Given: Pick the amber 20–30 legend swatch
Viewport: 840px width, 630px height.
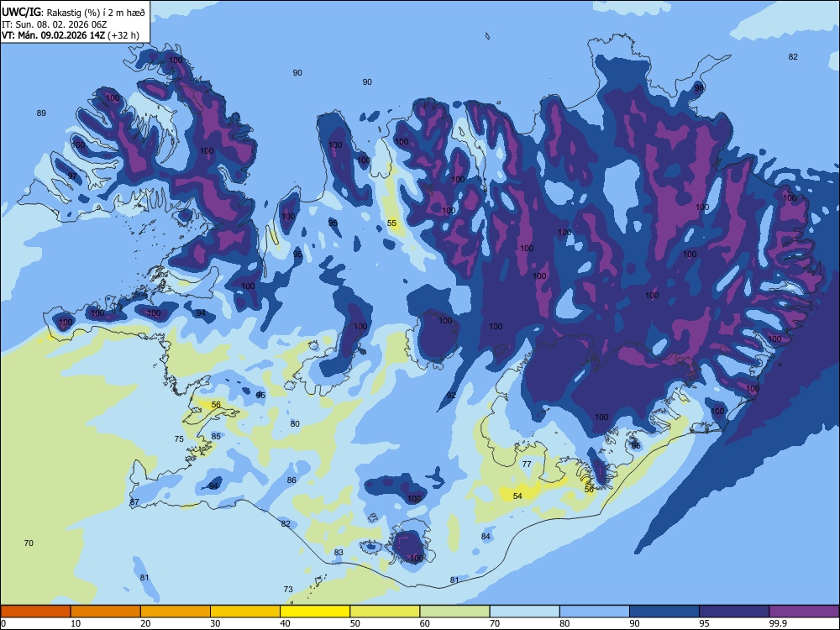Looking at the screenshot, I should click(x=176, y=612).
